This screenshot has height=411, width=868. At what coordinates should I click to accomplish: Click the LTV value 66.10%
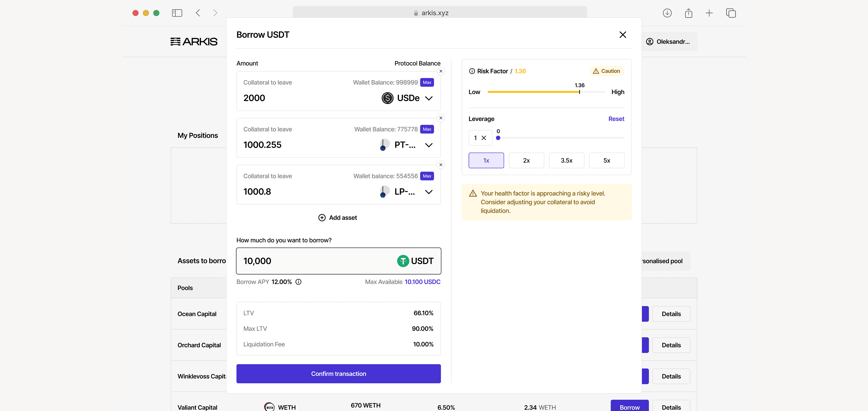click(424, 313)
